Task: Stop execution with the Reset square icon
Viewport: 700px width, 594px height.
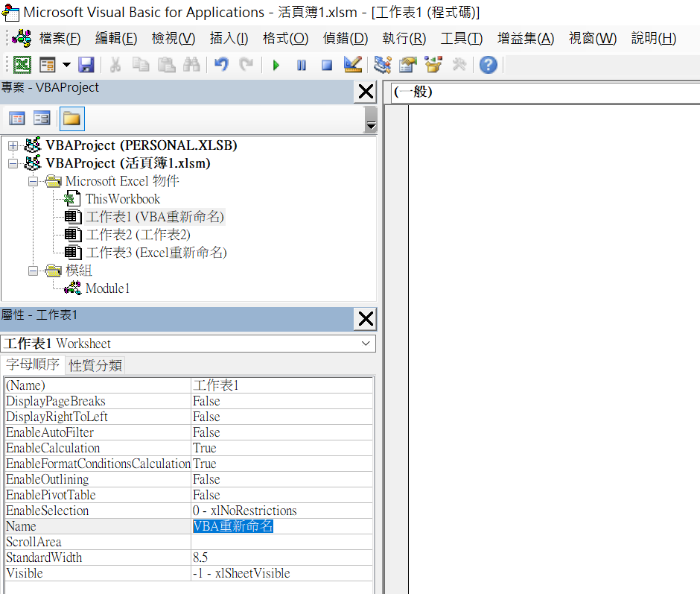Action: [x=327, y=66]
